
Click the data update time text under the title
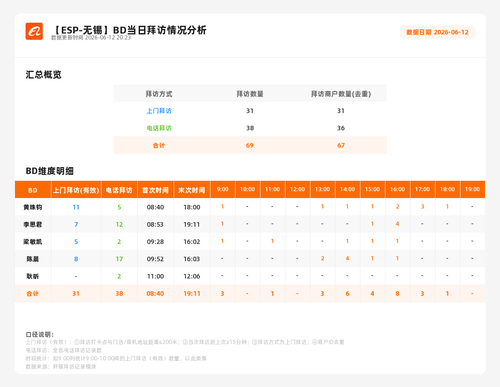point(91,38)
